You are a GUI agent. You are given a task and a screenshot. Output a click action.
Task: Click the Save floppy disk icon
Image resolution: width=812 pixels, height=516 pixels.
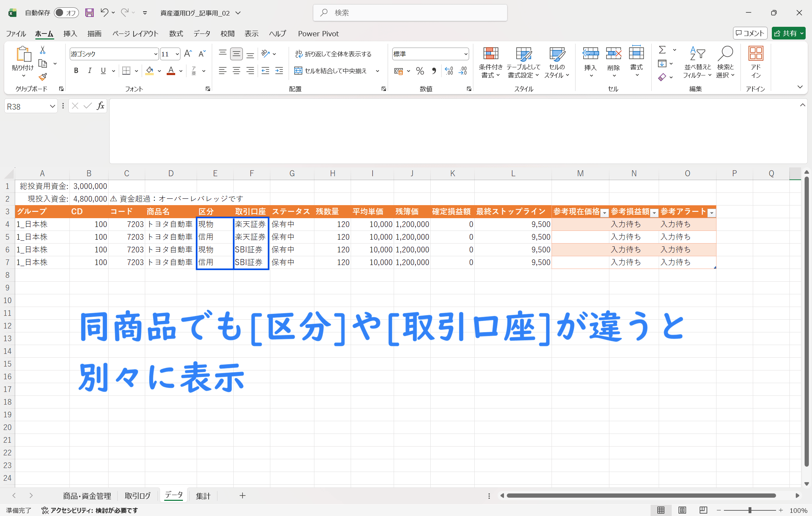tap(90, 13)
